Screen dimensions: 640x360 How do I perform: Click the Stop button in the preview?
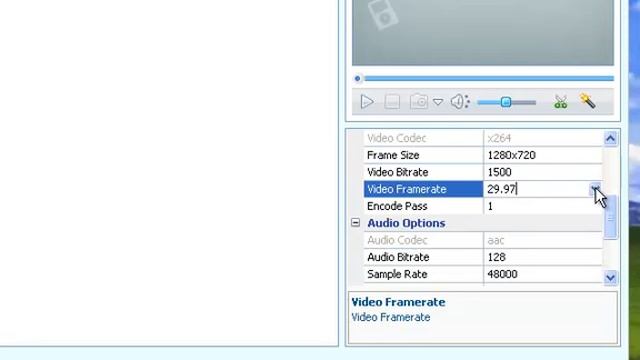point(392,102)
